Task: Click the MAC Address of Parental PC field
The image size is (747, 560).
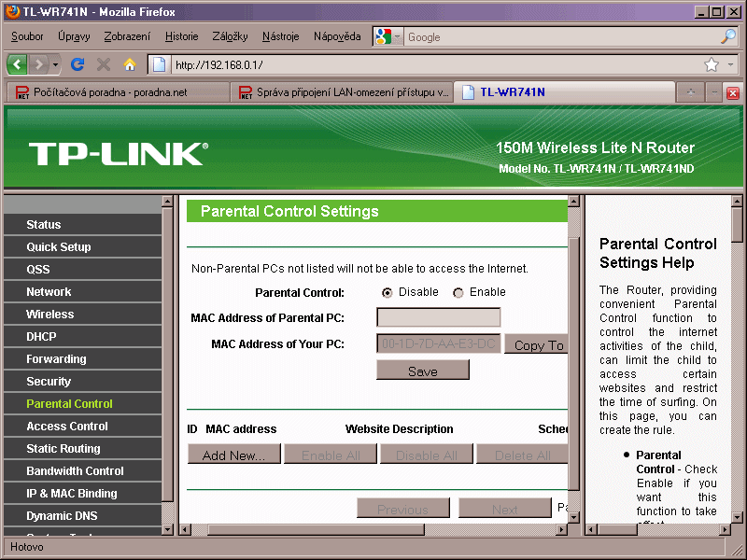Action: click(x=438, y=317)
